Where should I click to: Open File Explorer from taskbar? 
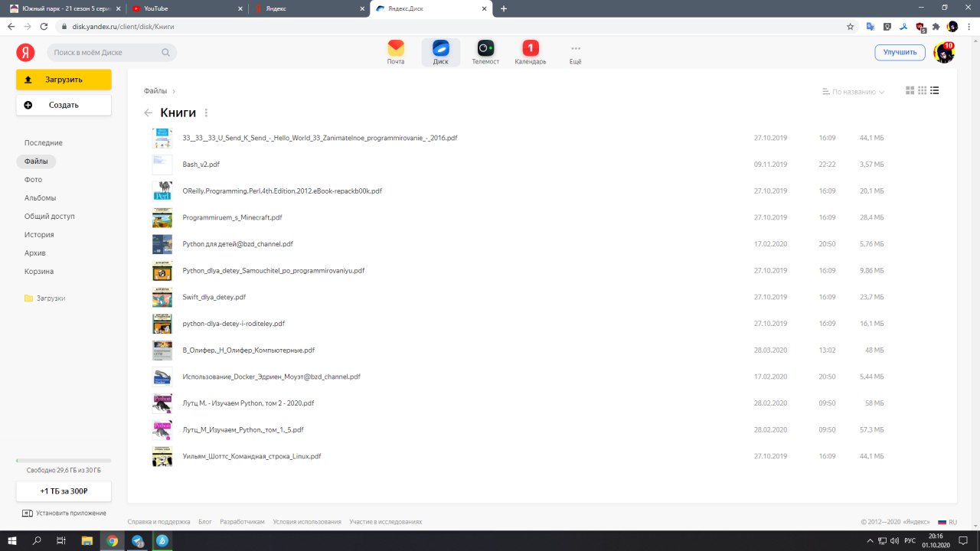[x=87, y=540]
